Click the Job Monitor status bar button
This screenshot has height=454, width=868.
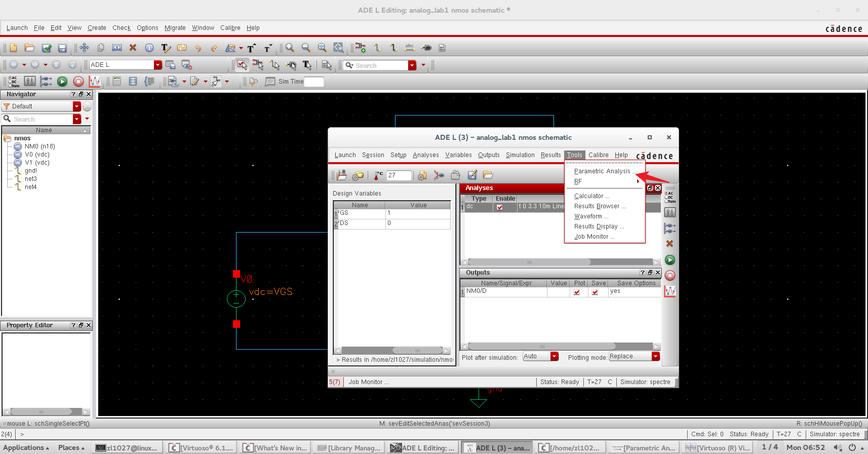tap(368, 382)
